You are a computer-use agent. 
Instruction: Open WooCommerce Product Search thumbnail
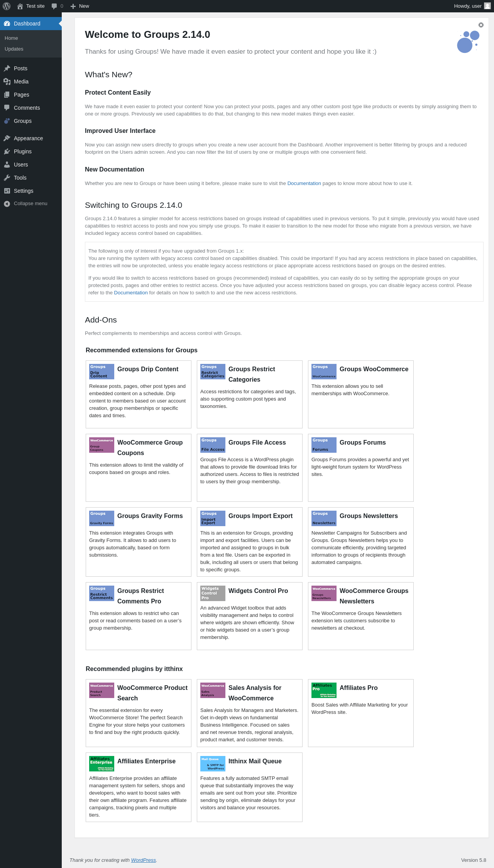click(102, 690)
